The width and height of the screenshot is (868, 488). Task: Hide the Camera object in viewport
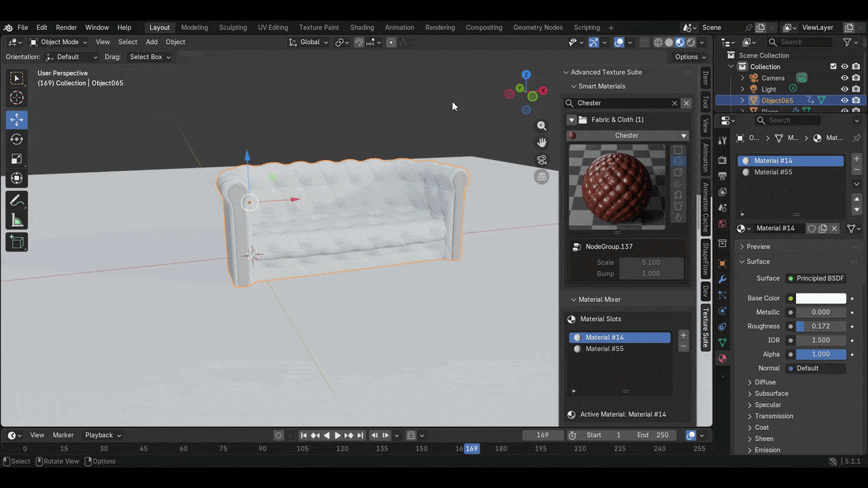pyautogui.click(x=845, y=78)
